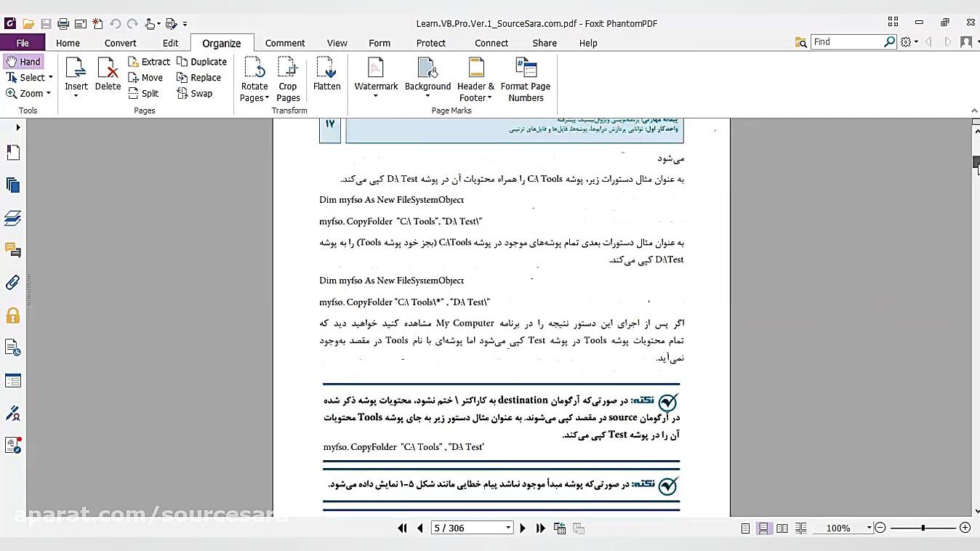980x551 pixels.
Task: Switch to Convert tab
Action: (120, 43)
